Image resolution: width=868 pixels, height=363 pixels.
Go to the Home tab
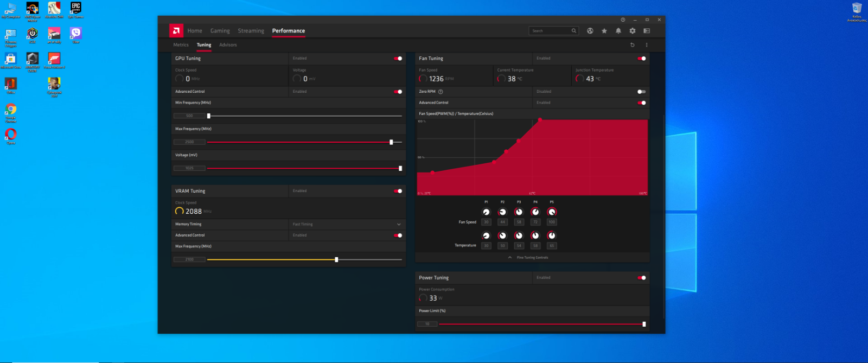point(195,31)
